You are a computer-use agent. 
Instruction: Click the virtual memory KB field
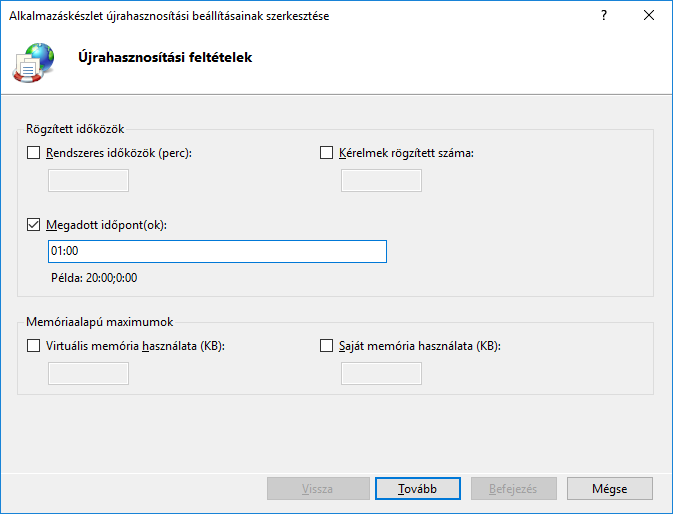pos(89,374)
